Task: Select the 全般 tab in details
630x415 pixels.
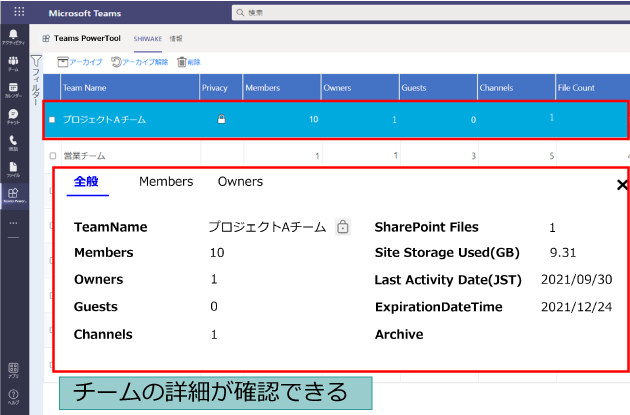Action: pyautogui.click(x=86, y=182)
